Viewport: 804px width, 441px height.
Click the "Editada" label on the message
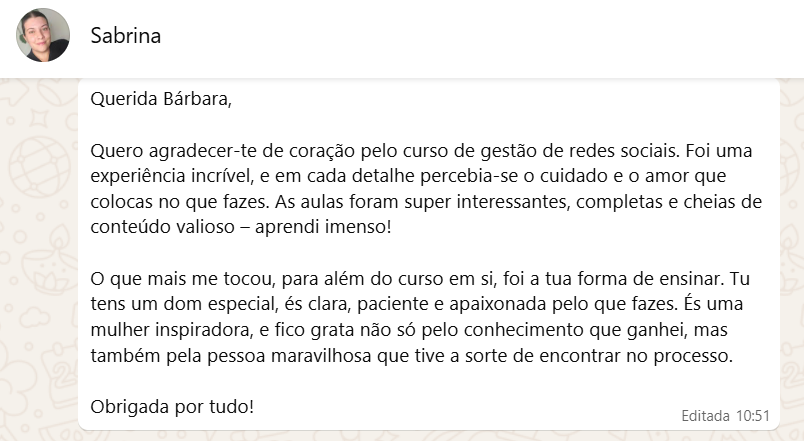pos(704,414)
